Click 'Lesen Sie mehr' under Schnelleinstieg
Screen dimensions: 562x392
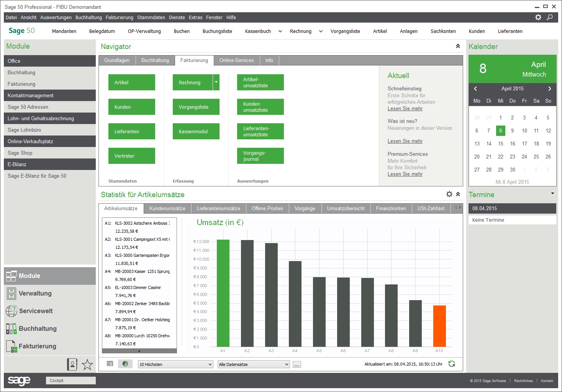405,109
